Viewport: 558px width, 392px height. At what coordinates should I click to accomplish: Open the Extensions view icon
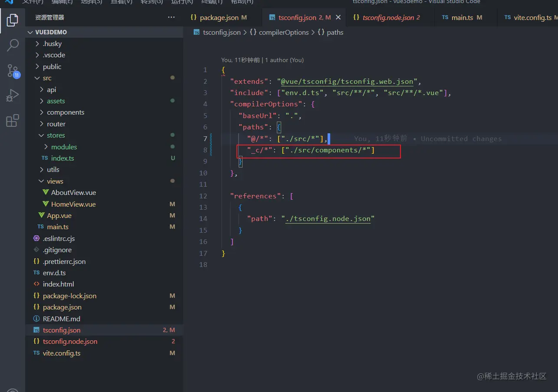pyautogui.click(x=13, y=120)
